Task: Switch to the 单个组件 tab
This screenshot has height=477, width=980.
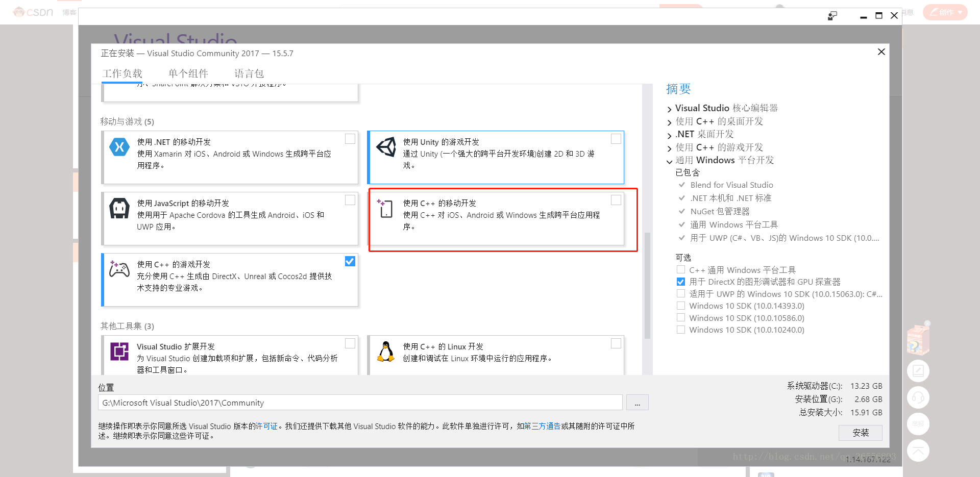Action: (x=188, y=73)
